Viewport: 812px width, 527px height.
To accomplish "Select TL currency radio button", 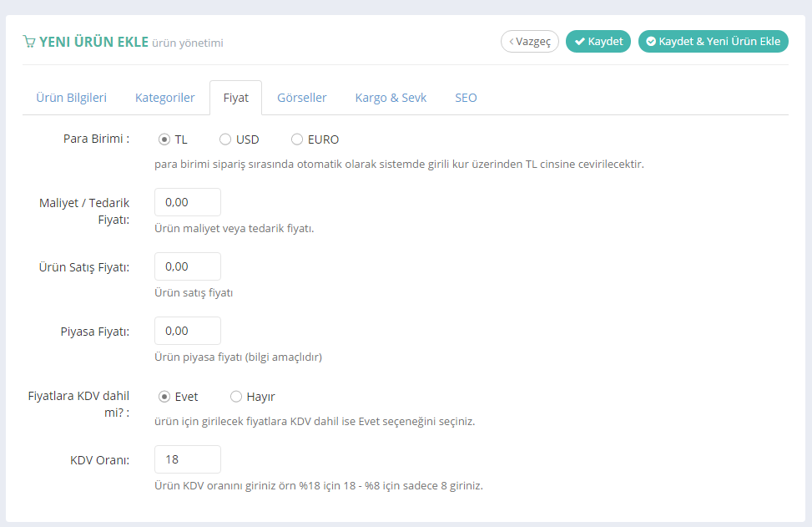I will [x=164, y=139].
